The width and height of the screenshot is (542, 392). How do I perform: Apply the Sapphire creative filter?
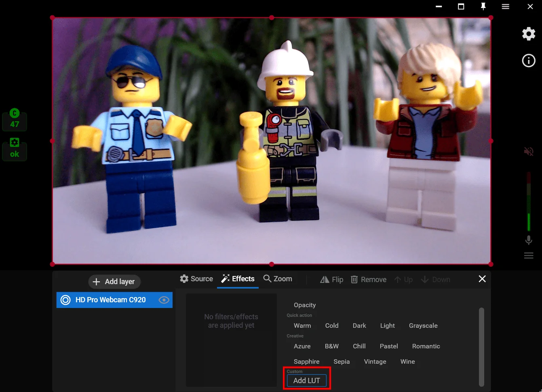pyautogui.click(x=307, y=362)
